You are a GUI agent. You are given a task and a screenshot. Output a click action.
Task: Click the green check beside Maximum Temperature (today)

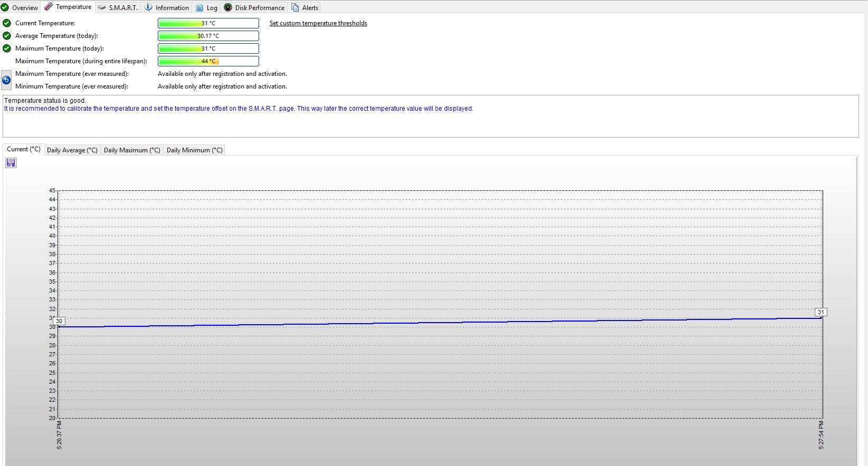7,48
